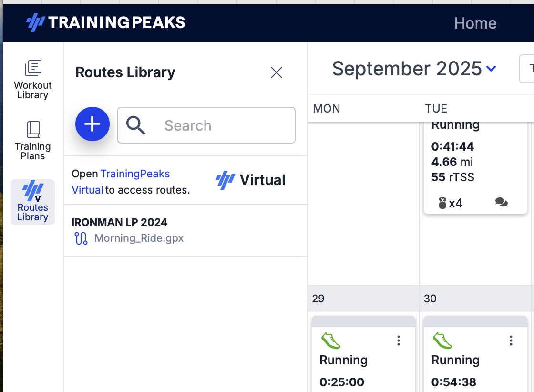Open the three-dot menu on 30th workout
534x392 pixels.
pyautogui.click(x=511, y=340)
